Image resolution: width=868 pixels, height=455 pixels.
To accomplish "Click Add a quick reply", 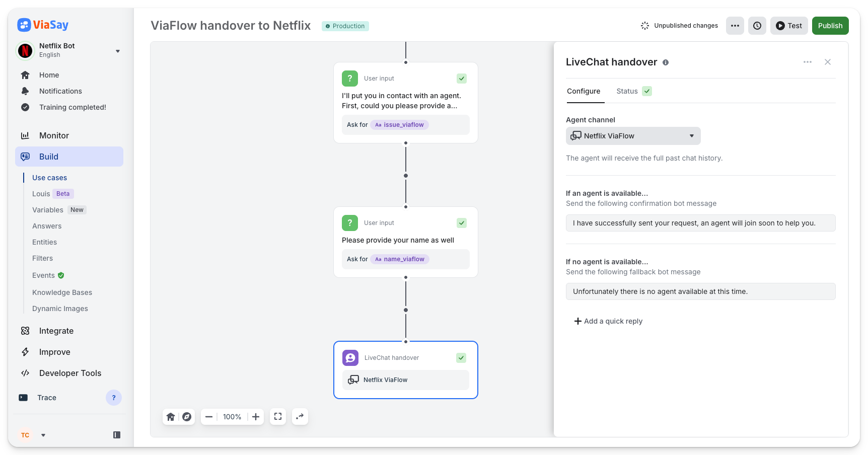I will [x=608, y=321].
